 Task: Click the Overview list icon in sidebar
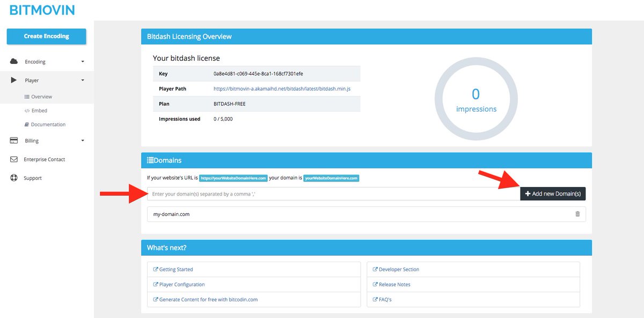click(27, 97)
